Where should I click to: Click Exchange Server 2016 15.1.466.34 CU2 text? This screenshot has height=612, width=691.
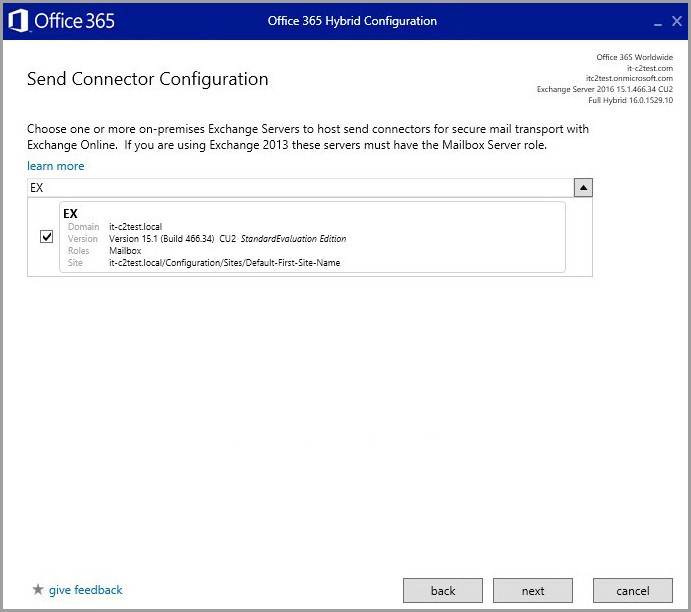pos(605,89)
